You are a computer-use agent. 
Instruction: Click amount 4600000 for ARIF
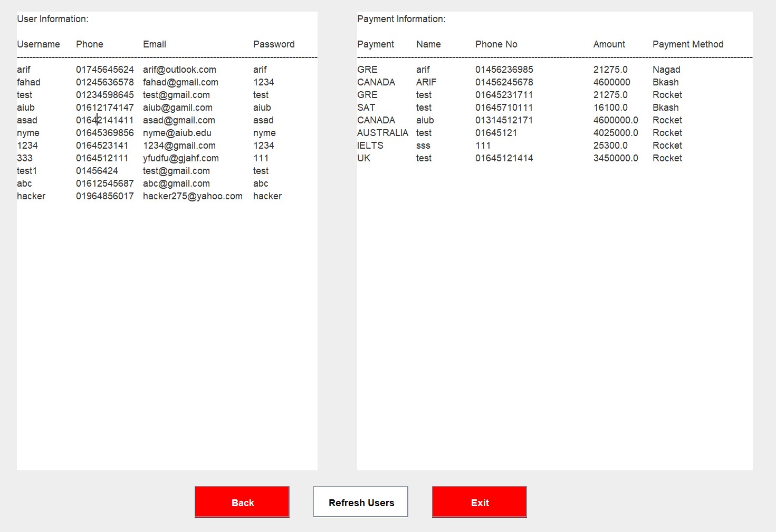click(x=612, y=82)
